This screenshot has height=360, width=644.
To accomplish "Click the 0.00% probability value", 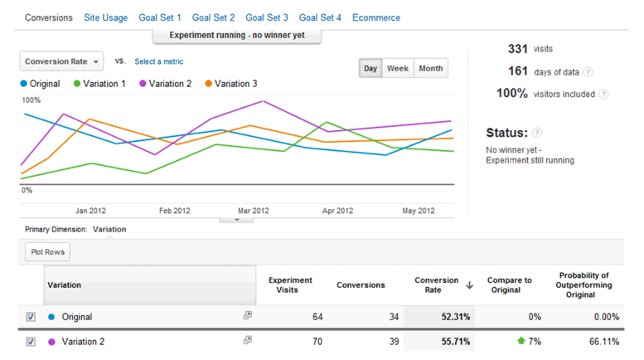I will click(606, 317).
